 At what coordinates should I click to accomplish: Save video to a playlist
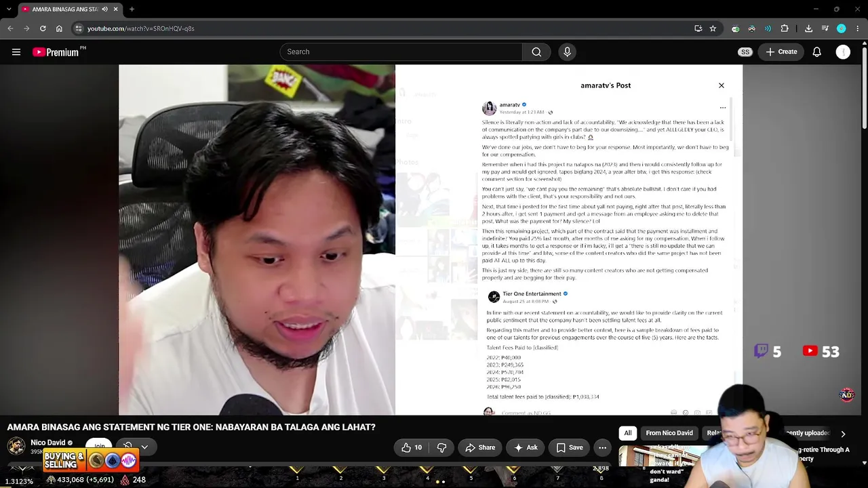(x=570, y=447)
